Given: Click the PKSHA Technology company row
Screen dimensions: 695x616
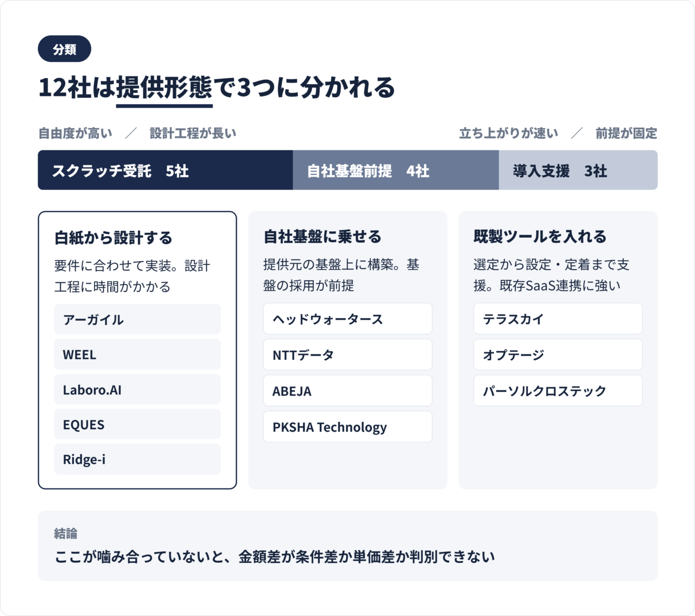Looking at the screenshot, I should point(347,427).
